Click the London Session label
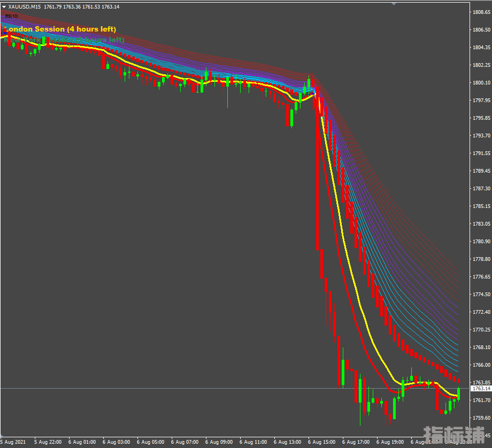492x448 pixels. [60, 29]
